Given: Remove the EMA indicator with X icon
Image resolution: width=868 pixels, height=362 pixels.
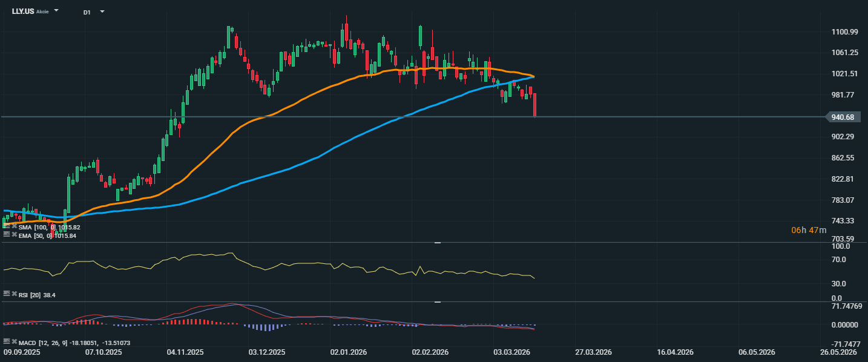Looking at the screenshot, I should tap(13, 235).
